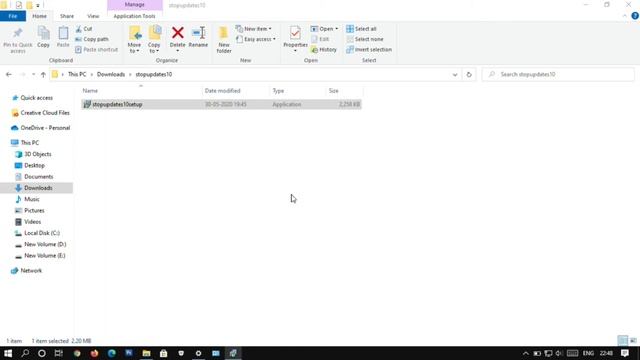Screen dimensions: 640x360
Task: Click Invert selection
Action: click(369, 49)
